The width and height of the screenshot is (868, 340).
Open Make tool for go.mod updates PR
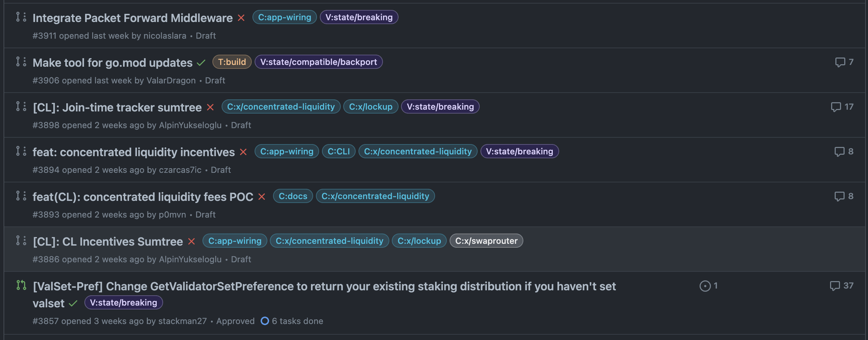point(112,63)
